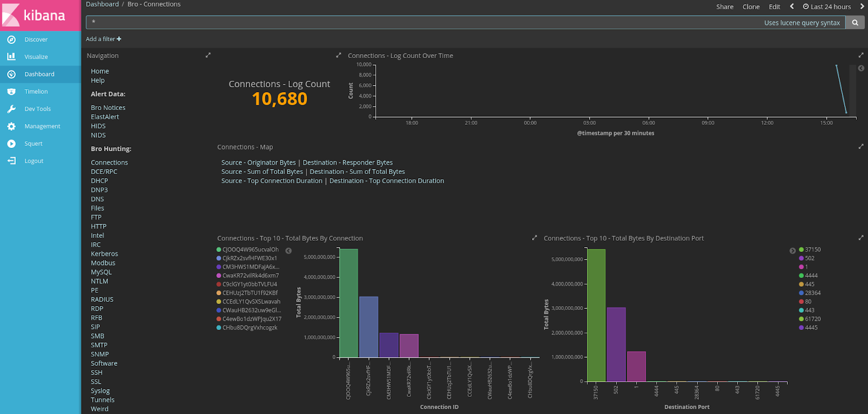Image resolution: width=868 pixels, height=414 pixels.
Task: Click legend color dot for CEHUzj2TbTU1f92KBf
Action: [219, 293]
